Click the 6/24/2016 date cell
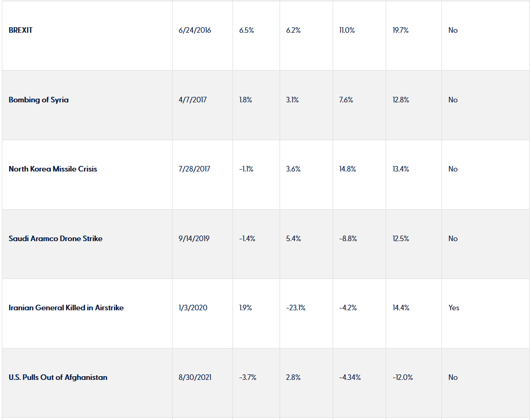Screen dimensions: 531x420 [195, 30]
